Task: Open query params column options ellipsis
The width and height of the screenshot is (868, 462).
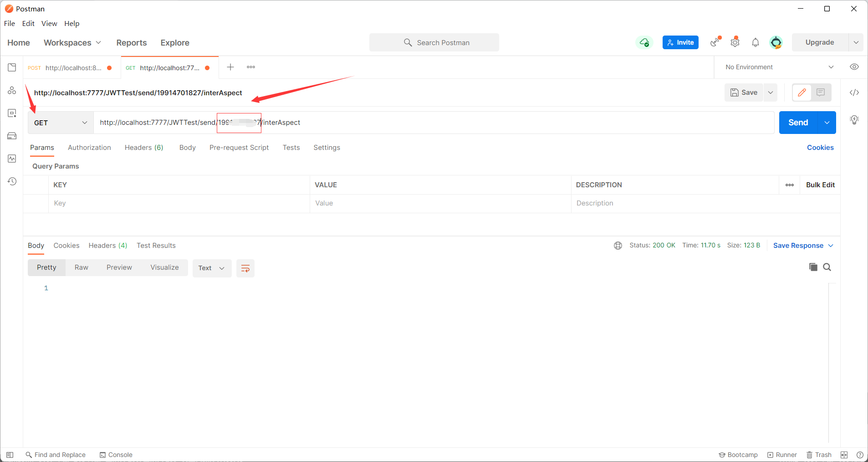Action: 790,185
